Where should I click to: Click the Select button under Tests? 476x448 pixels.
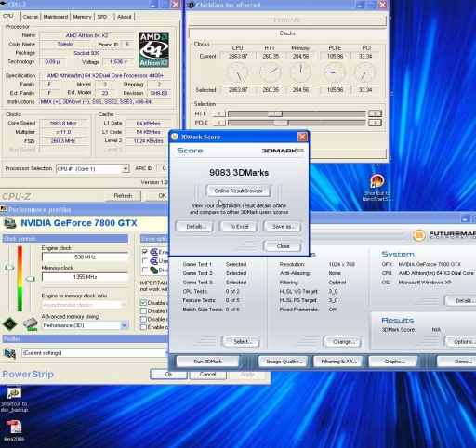pyautogui.click(x=241, y=342)
